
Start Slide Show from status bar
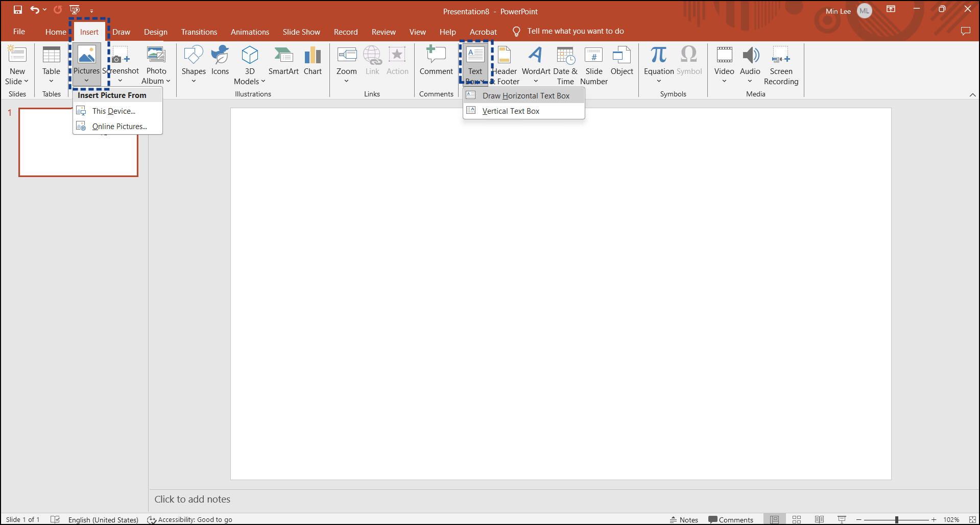842,519
